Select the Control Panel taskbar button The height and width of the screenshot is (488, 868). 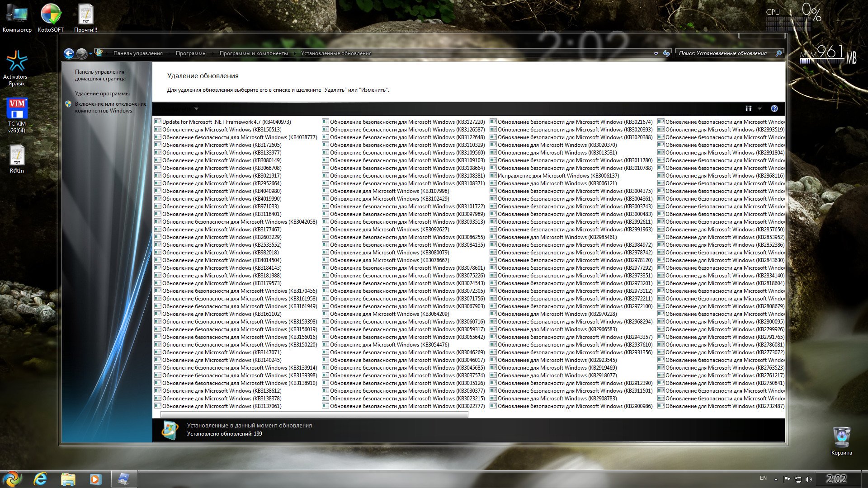[123, 479]
